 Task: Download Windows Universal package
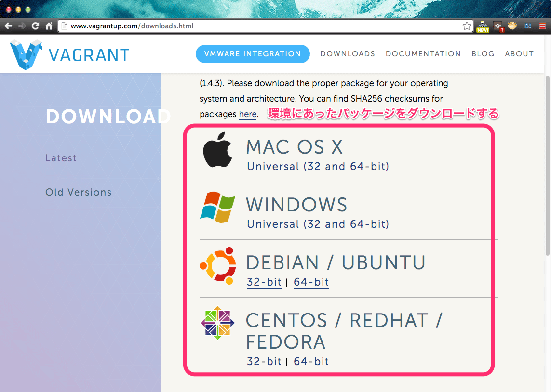coord(318,224)
